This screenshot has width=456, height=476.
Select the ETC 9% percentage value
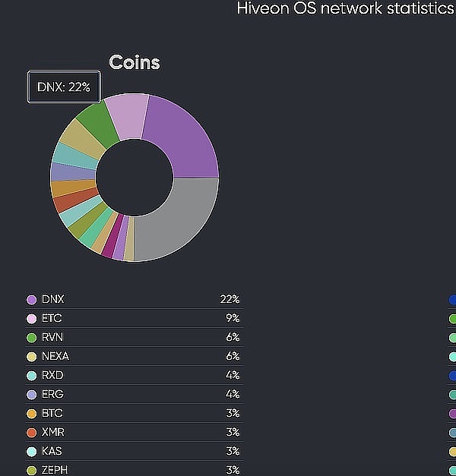coord(232,319)
